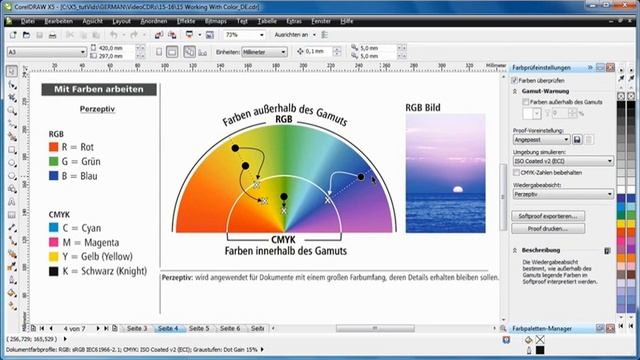640x360 pixels.
Task: Open the application launcher icon
Action: click(189, 35)
